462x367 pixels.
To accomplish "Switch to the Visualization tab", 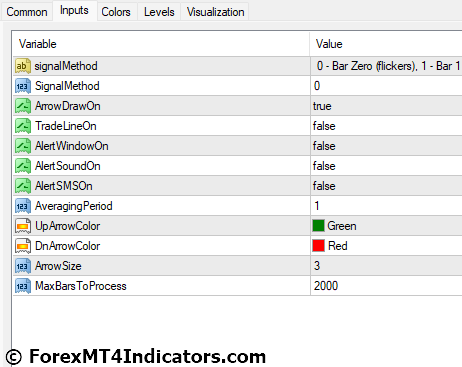I will click(215, 12).
